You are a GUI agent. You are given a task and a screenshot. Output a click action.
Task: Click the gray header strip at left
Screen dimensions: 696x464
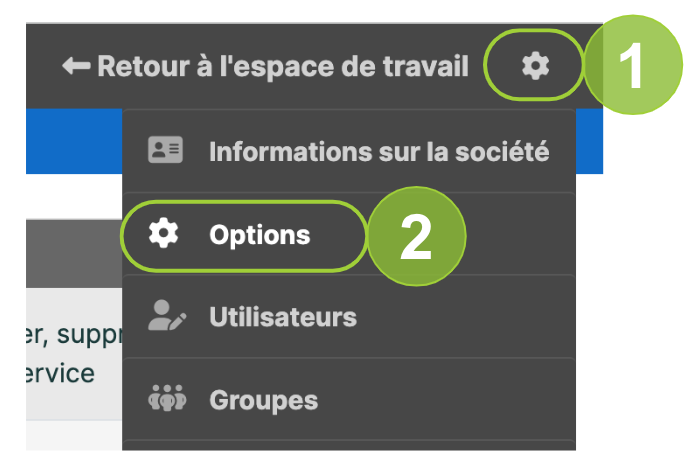pyautogui.click(x=74, y=254)
